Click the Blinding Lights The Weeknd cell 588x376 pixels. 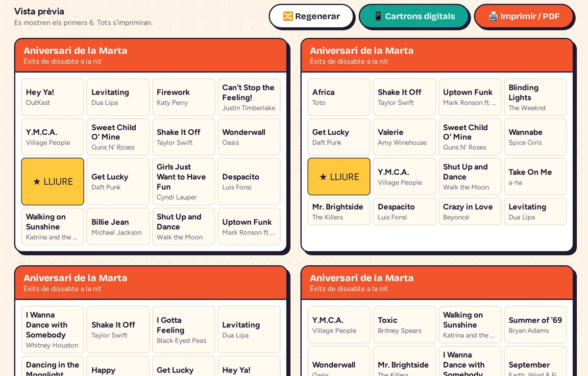click(x=536, y=97)
